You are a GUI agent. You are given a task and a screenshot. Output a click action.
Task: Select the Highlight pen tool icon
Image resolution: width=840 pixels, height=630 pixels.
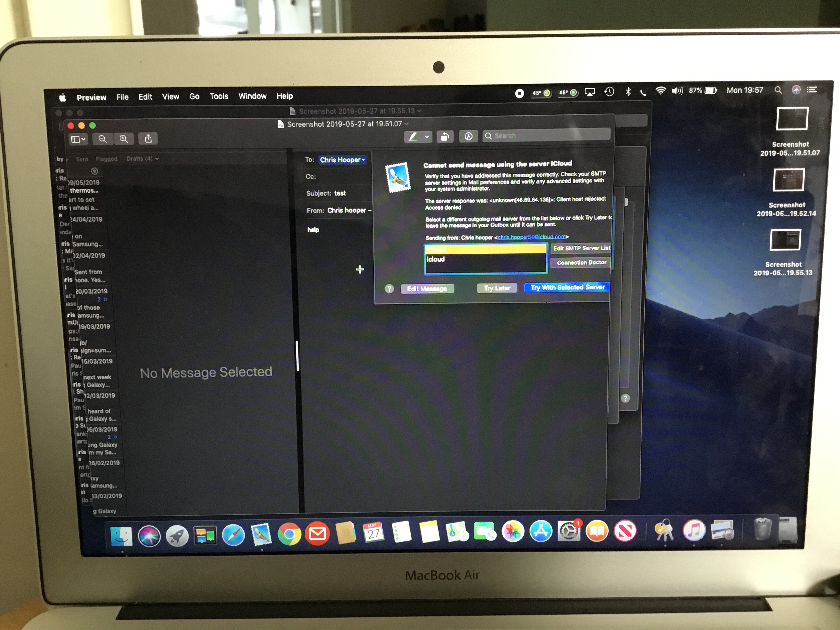click(x=413, y=137)
